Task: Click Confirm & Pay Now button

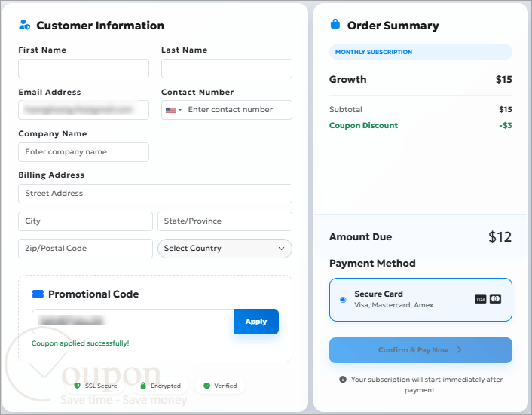Action: pos(420,350)
